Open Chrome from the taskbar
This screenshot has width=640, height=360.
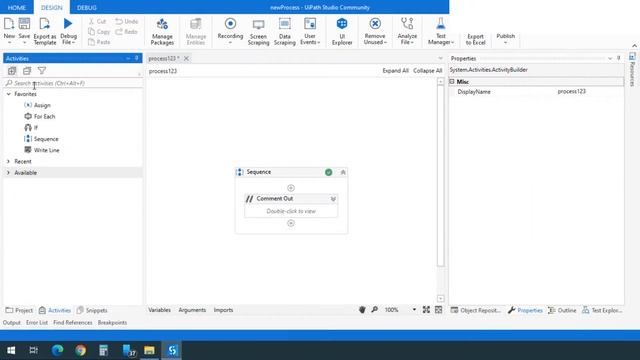coord(80,350)
